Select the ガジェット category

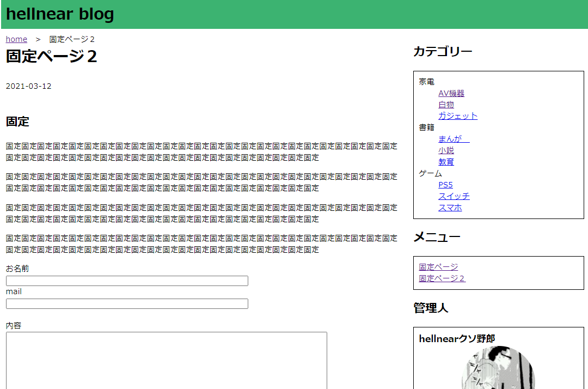[x=458, y=116]
